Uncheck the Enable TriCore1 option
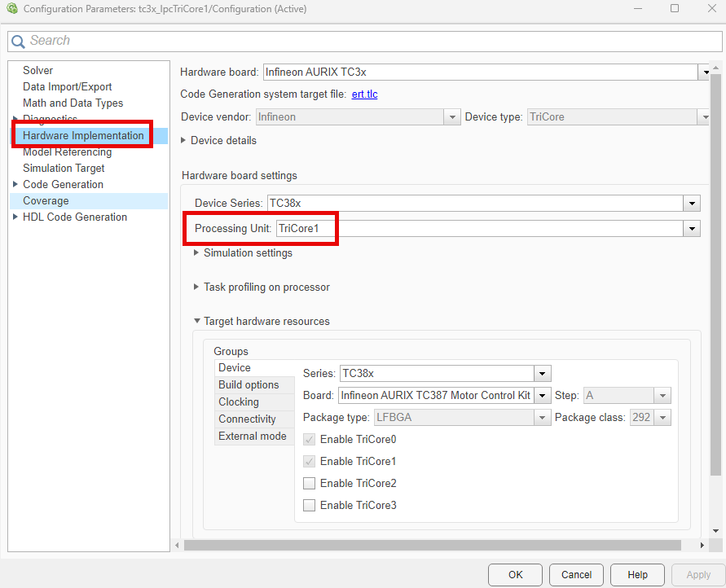726x588 pixels. (x=309, y=461)
